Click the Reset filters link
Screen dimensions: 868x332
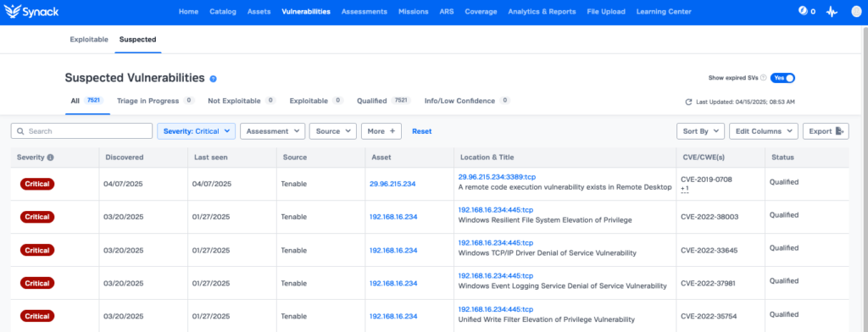pos(422,131)
